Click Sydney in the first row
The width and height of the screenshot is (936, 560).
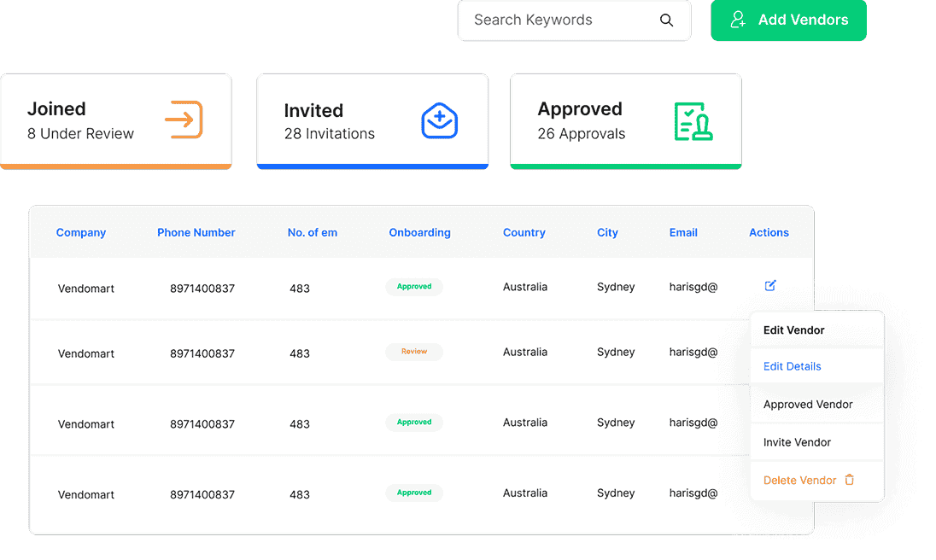click(x=616, y=287)
